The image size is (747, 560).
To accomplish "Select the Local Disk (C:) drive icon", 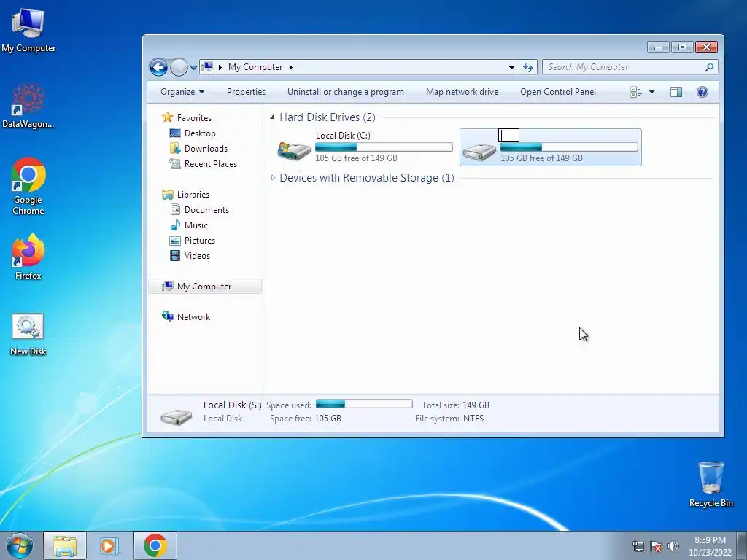I will pyautogui.click(x=294, y=150).
